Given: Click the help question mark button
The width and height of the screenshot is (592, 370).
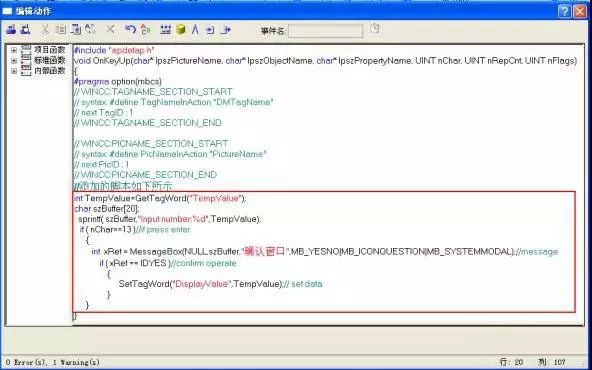Looking at the screenshot, I should tap(564, 11).
